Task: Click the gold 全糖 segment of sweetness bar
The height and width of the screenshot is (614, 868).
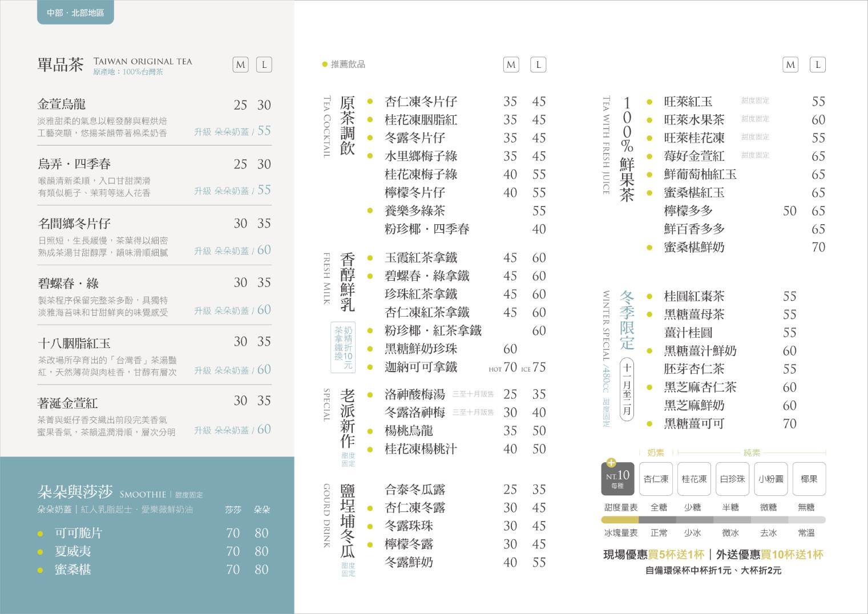Action: tap(620, 520)
